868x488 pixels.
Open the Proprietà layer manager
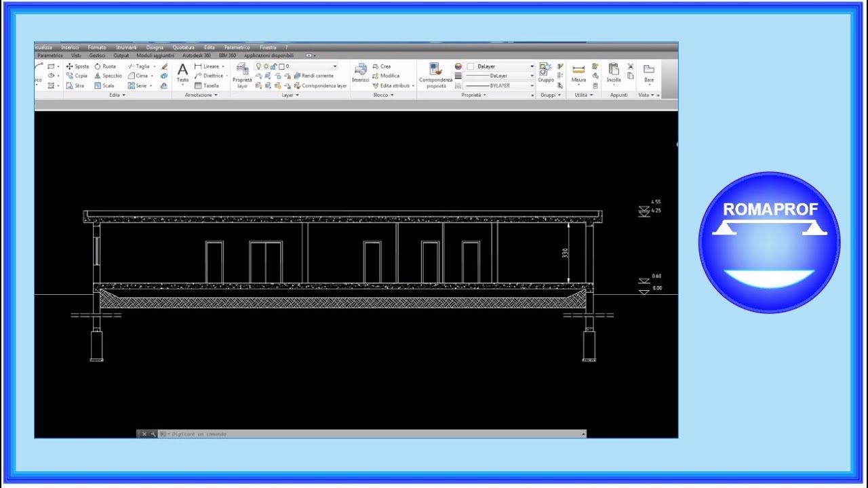(242, 75)
